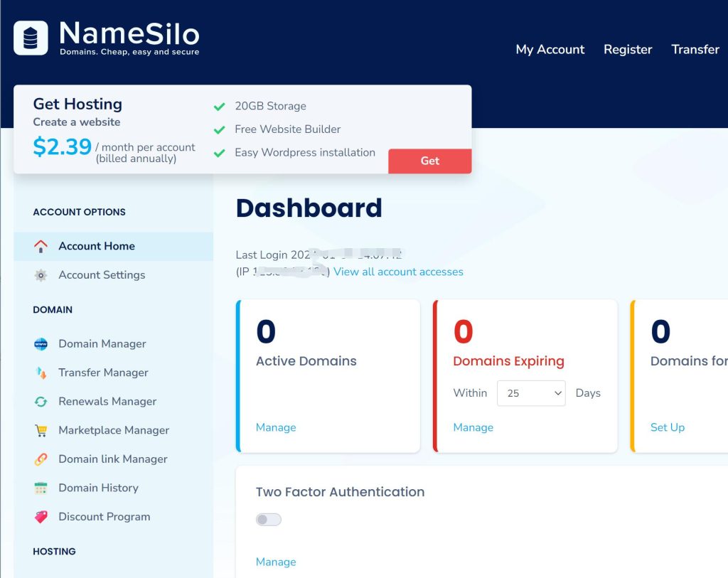Click the 20GB Storage feature text
Screen dimensions: 728x578
(x=270, y=107)
